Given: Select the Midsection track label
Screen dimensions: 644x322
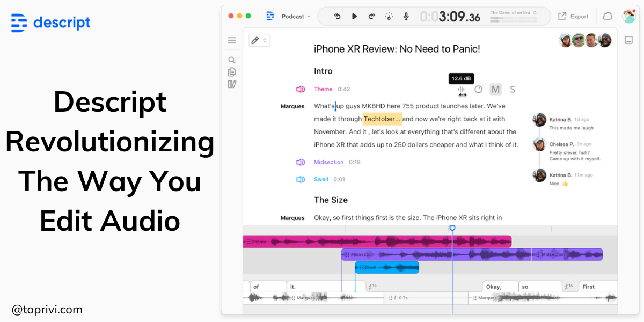Looking at the screenshot, I should point(328,162).
